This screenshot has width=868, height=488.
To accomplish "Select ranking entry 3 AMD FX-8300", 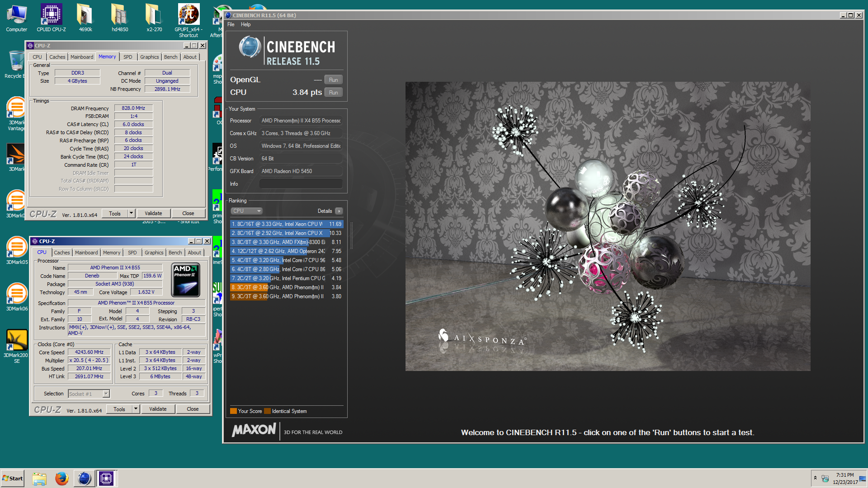I will (x=287, y=242).
